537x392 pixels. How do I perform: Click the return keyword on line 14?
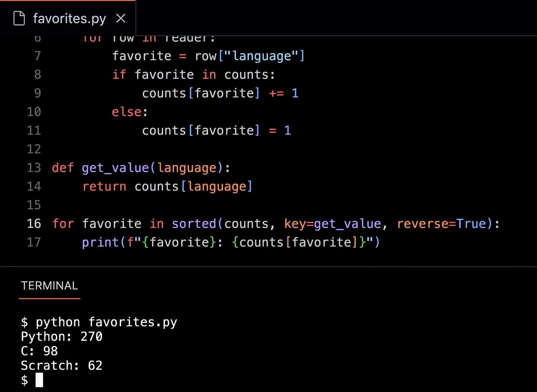[x=104, y=186]
